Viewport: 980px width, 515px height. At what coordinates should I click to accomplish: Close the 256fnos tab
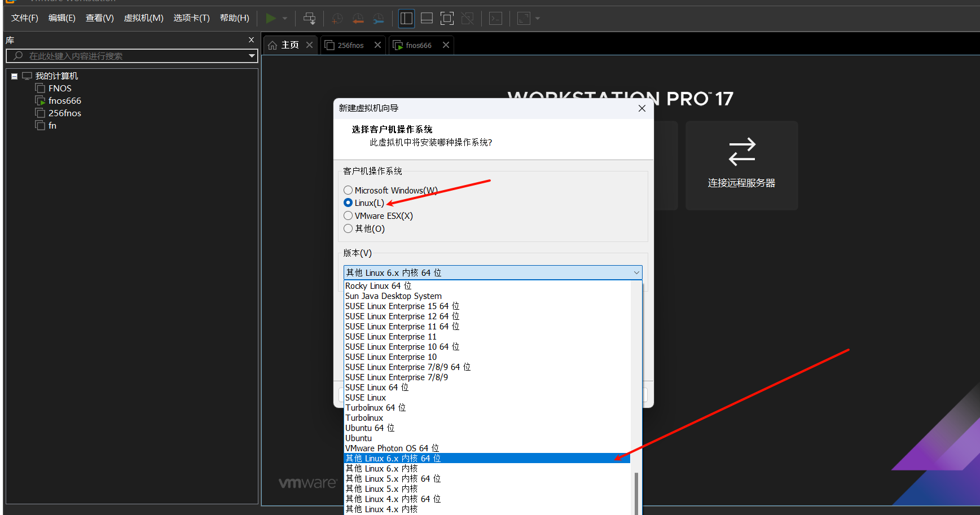[x=377, y=45]
